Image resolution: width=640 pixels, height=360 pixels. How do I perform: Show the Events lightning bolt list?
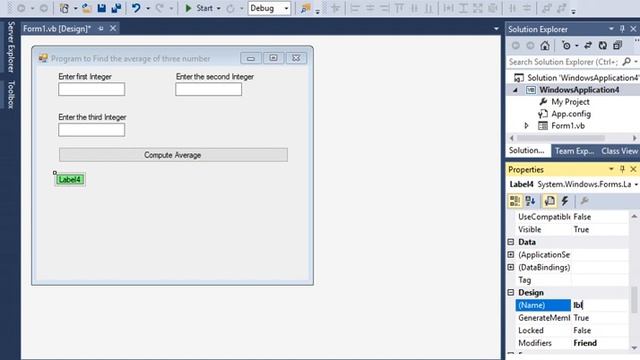[x=565, y=200]
